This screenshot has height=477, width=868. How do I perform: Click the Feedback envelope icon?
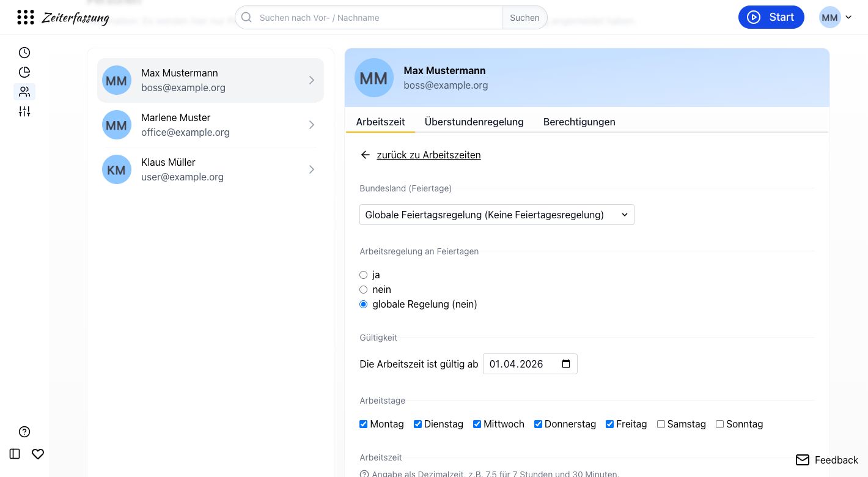[803, 460]
